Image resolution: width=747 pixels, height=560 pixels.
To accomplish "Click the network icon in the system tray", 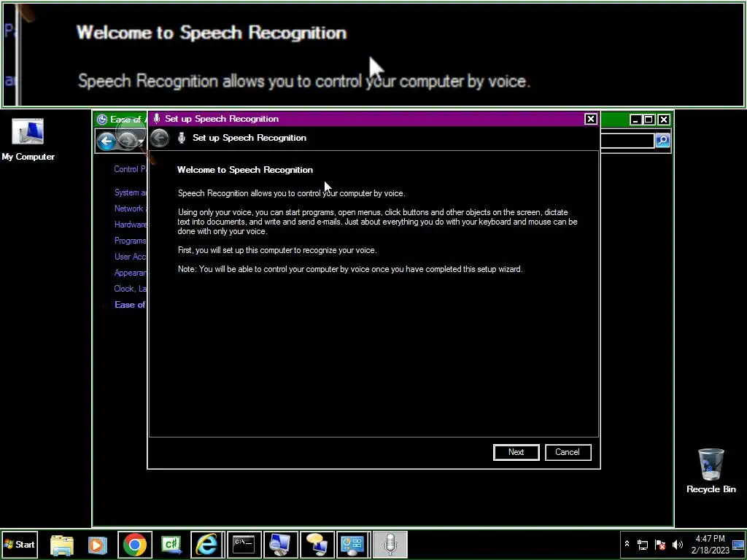I will tap(643, 545).
